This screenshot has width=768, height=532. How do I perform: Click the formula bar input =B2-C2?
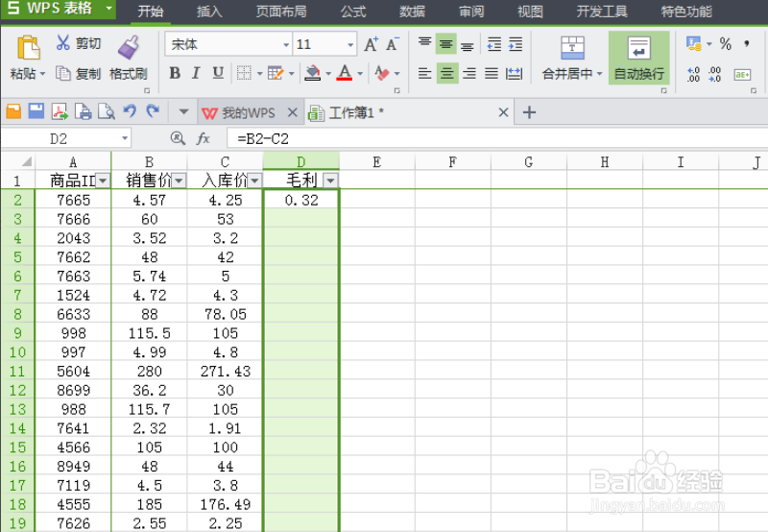[497, 139]
